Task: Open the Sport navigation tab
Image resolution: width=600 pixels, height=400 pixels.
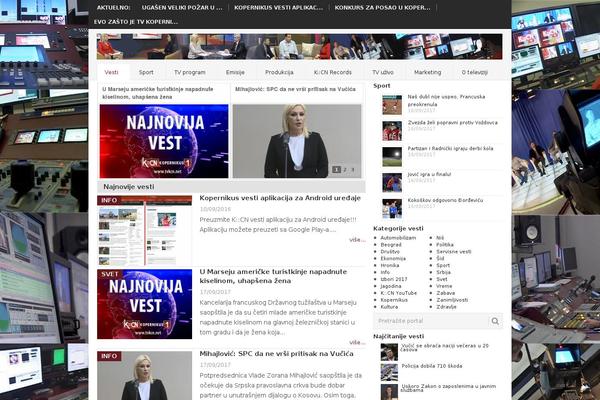Action: pos(146,72)
